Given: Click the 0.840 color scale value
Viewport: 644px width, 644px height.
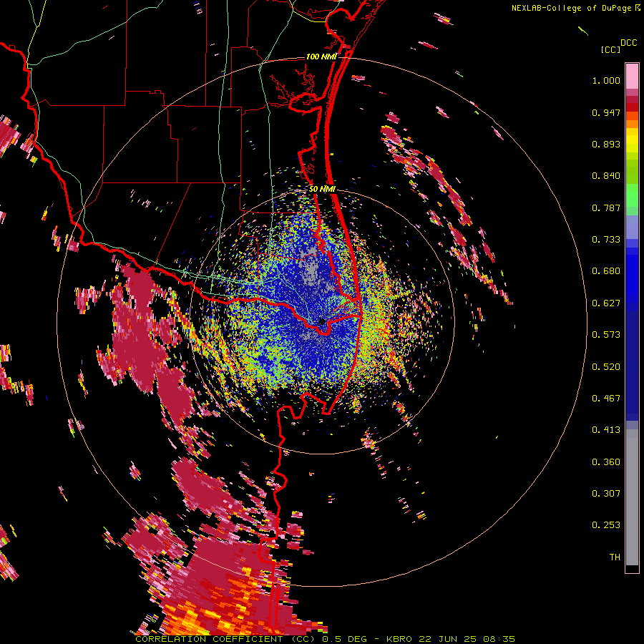Looking at the screenshot, I should [606, 176].
